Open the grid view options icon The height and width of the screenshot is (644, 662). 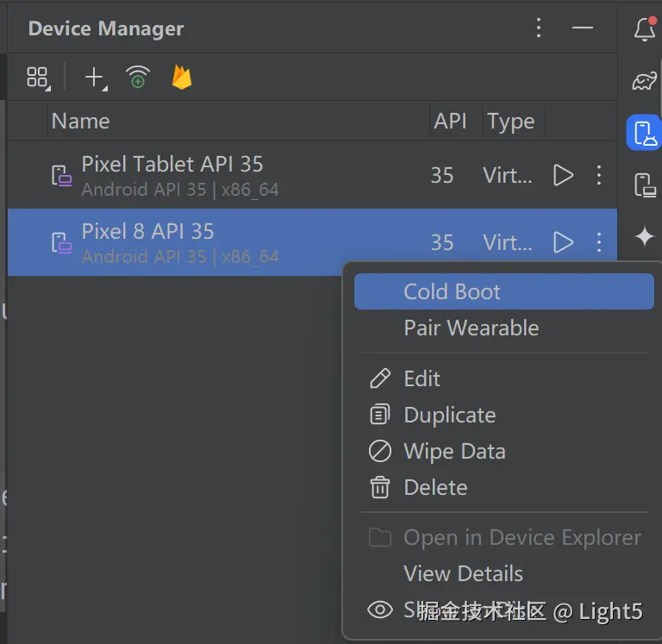click(x=38, y=78)
